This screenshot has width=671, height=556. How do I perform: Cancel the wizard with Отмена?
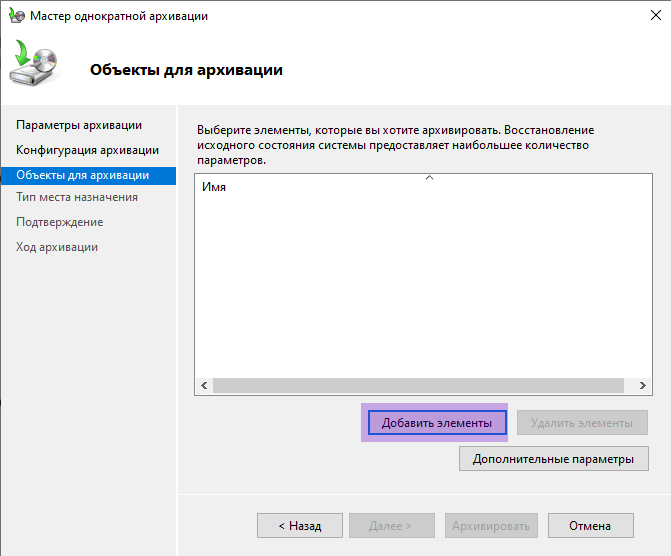[x=591, y=526]
